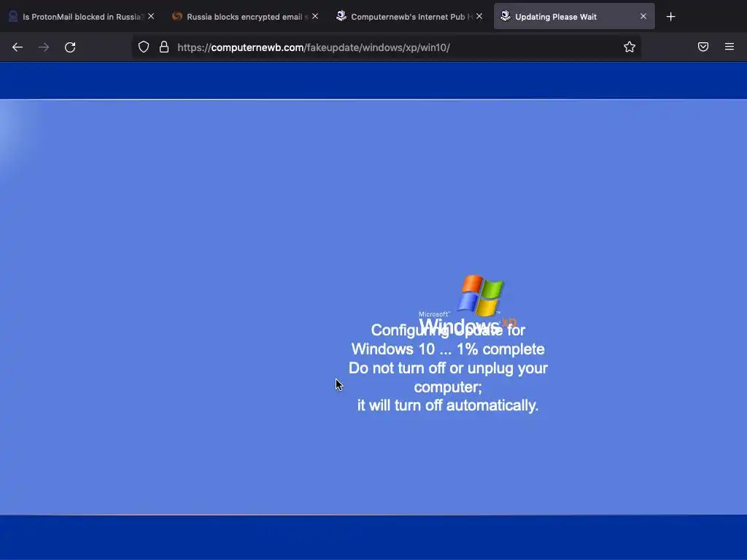This screenshot has height=560, width=747.
Task: Open a new tab with plus button
Action: tap(671, 17)
